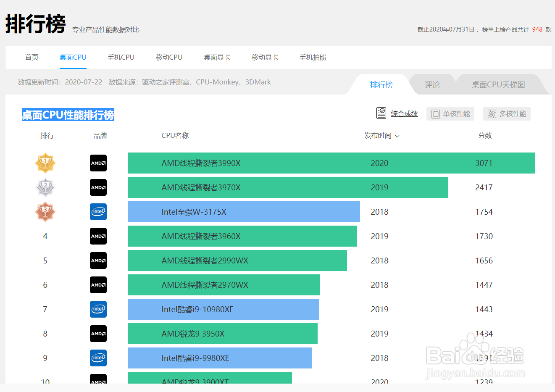Click the Intel酷睿i9-10980XE bar
The height and width of the screenshot is (392, 555).
[224, 309]
